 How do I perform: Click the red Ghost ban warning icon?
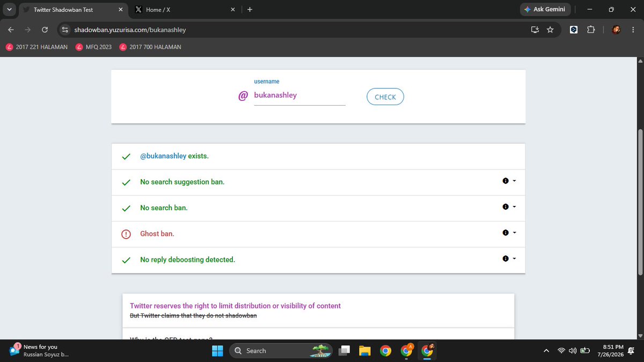[126, 234]
